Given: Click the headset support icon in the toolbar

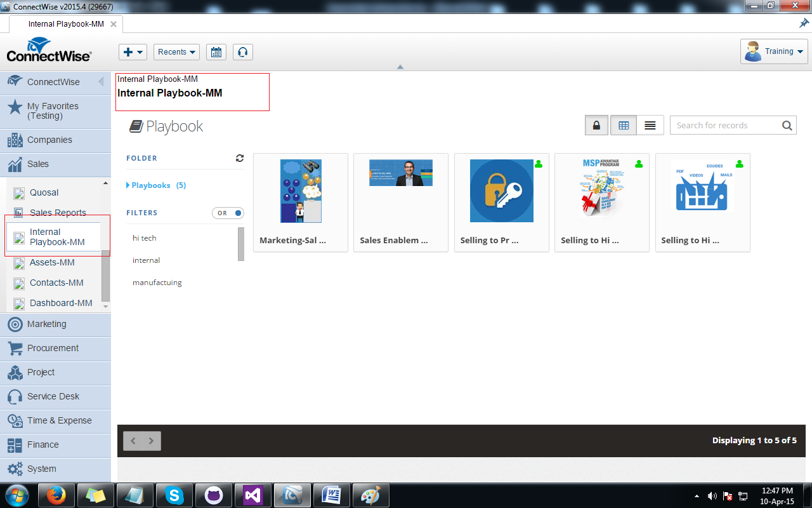Looking at the screenshot, I should click(243, 52).
